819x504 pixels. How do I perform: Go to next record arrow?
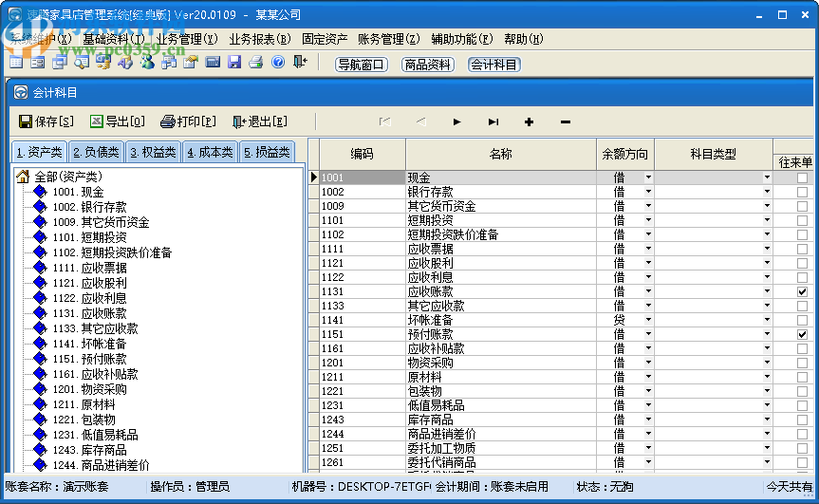[x=456, y=121]
